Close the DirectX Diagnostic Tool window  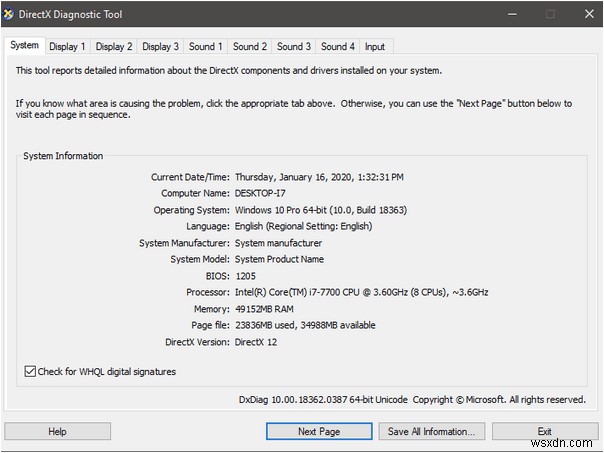[589, 14]
